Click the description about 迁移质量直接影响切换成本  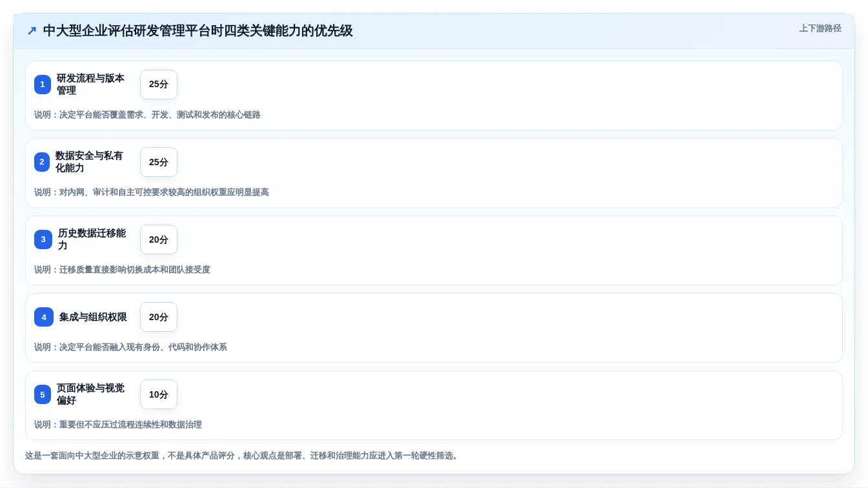[x=122, y=270]
